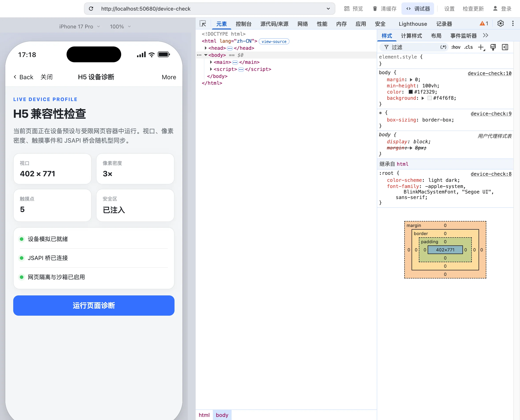Select body in the breadcrumb bar
This screenshot has width=520, height=420.
click(x=222, y=415)
